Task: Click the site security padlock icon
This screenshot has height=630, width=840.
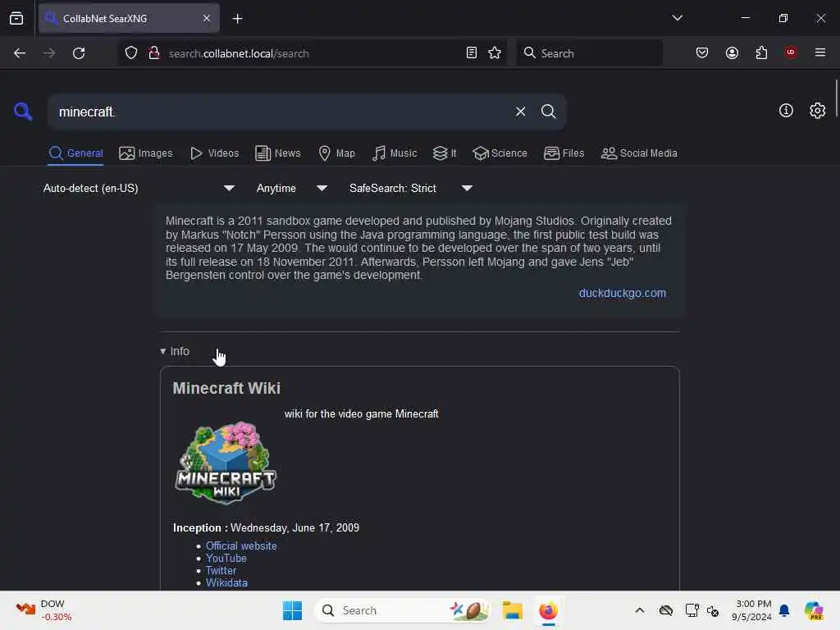Action: point(154,53)
